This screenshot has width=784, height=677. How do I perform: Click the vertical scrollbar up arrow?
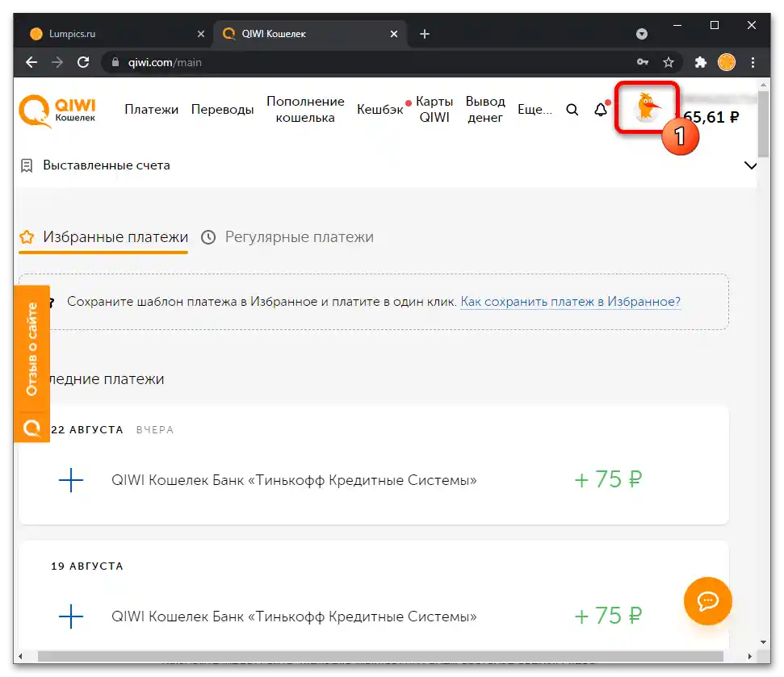tap(763, 83)
